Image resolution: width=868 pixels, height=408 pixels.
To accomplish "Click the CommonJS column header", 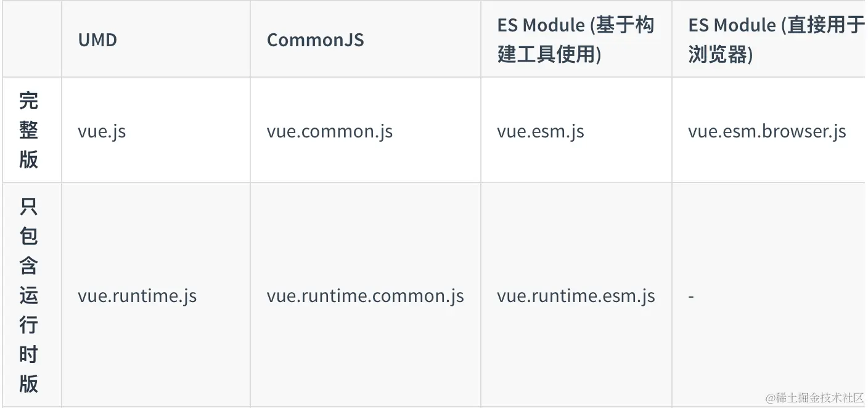I will coord(315,40).
